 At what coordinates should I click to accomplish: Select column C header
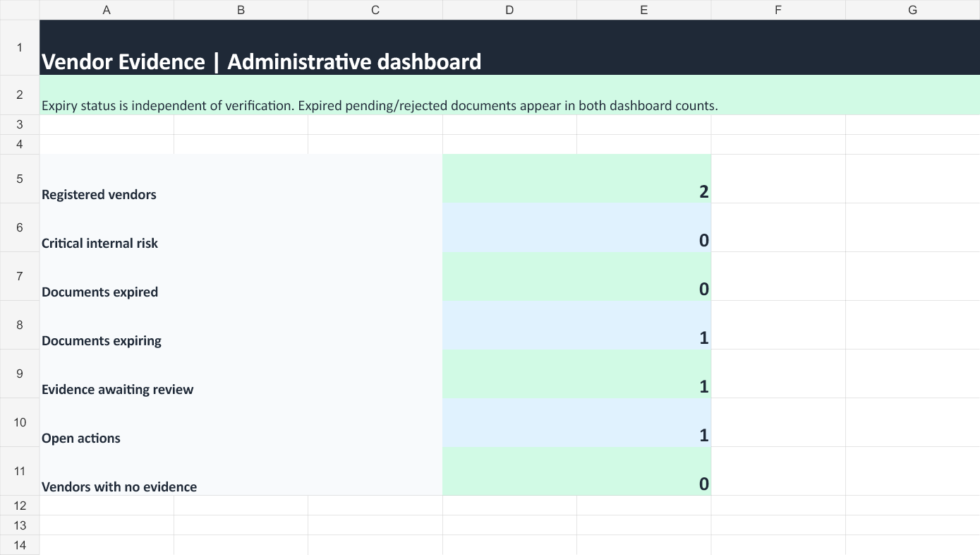(375, 10)
